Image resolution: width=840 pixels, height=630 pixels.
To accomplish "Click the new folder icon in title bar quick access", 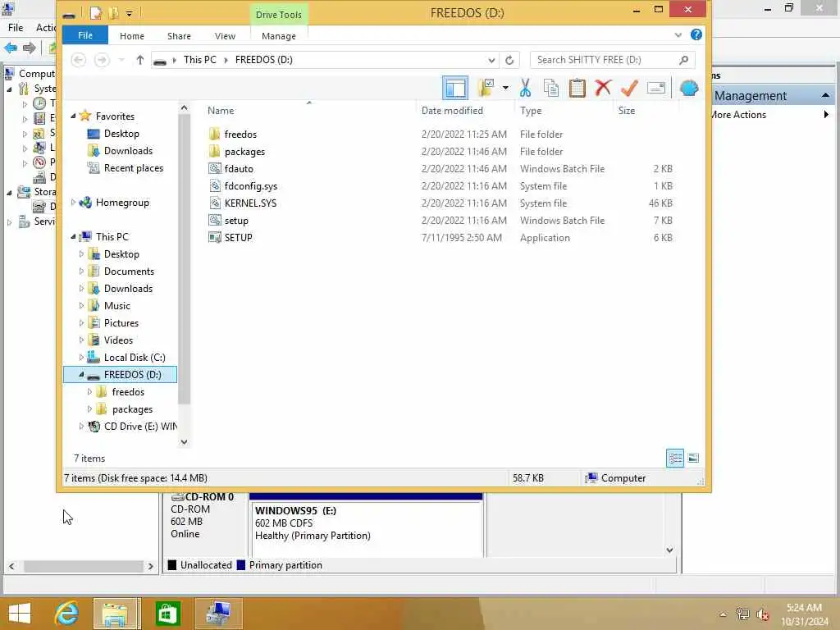I will (113, 13).
